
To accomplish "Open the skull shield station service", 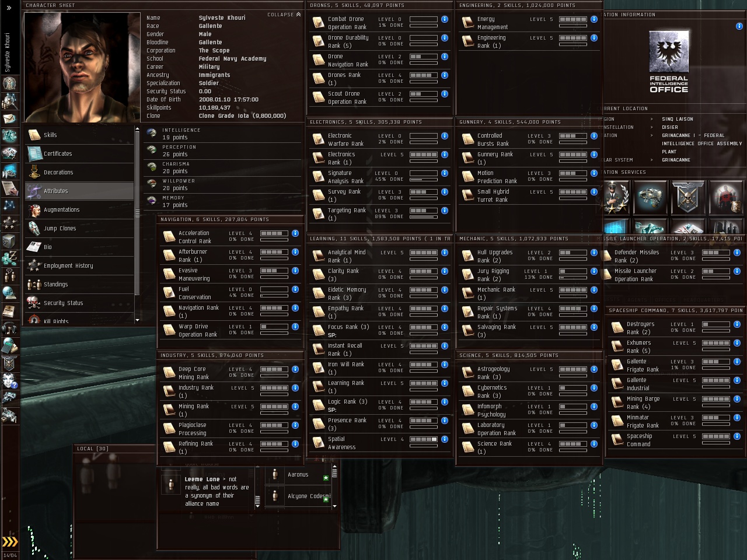I will [x=687, y=197].
